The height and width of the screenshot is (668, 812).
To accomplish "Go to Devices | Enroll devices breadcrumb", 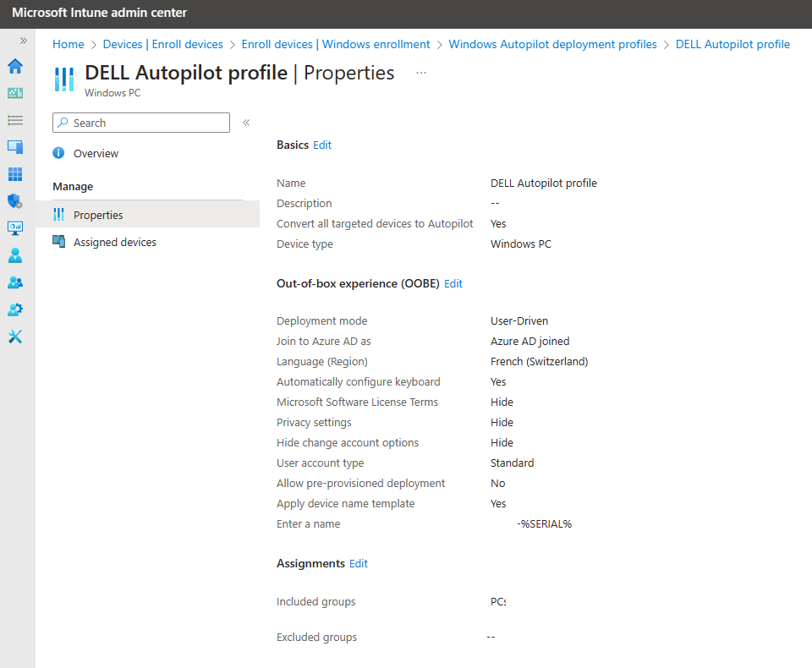I will pos(162,45).
